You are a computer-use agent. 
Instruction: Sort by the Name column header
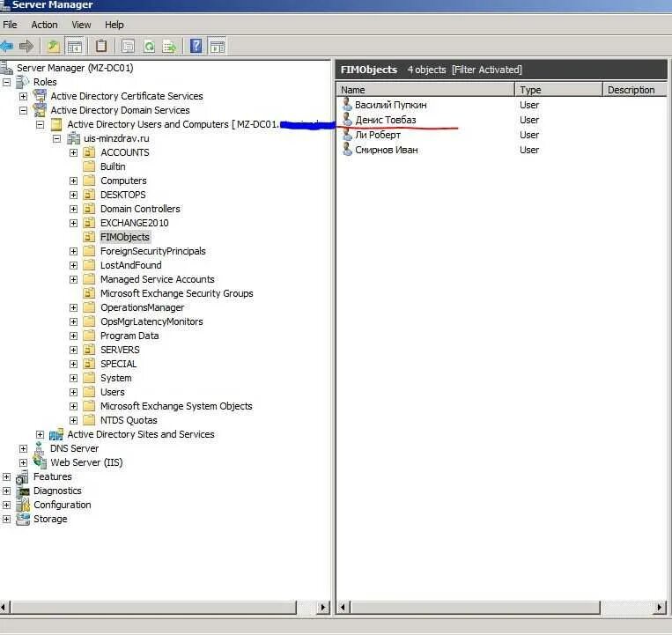click(x=425, y=90)
